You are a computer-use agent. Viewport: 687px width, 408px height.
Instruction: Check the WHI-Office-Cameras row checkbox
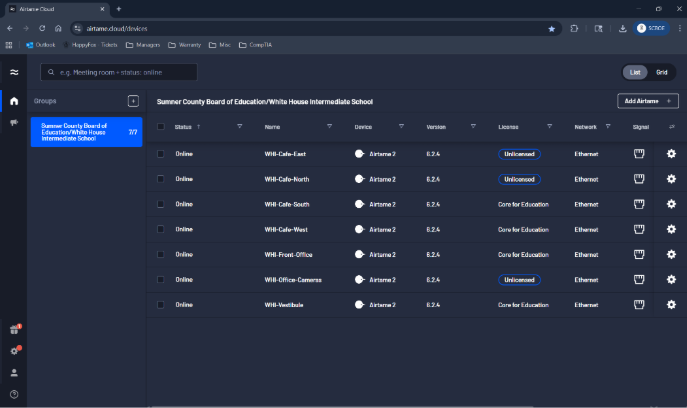tap(161, 280)
